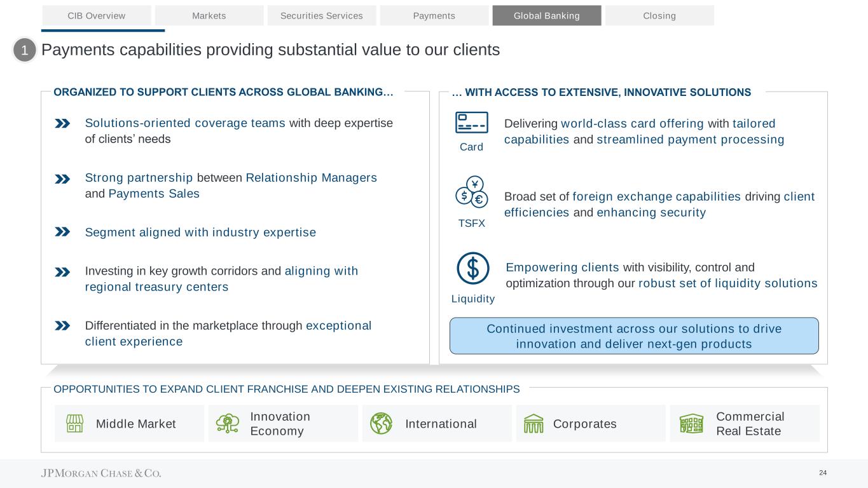Click the JPMorgan Chase & Co. logo
This screenshot has width=868, height=488.
[101, 473]
